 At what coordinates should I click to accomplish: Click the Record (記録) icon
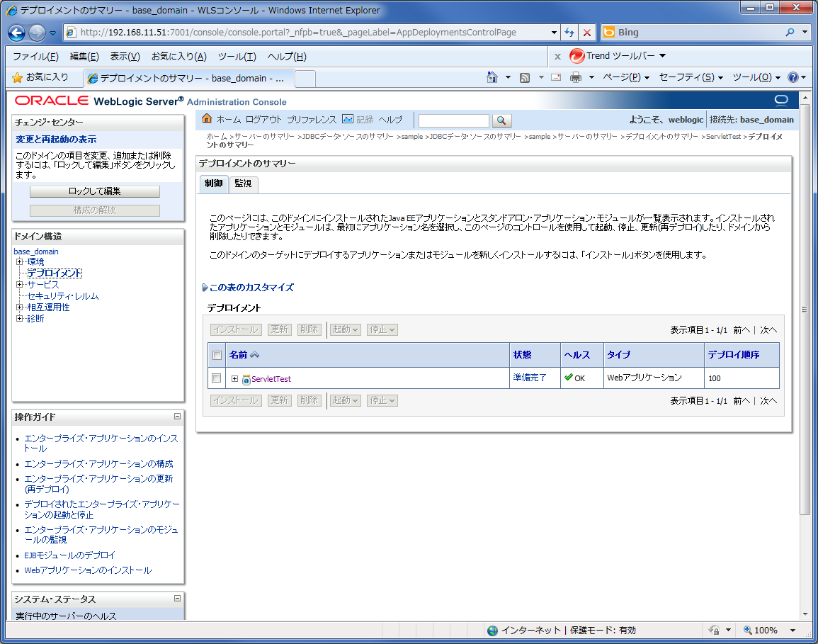(348, 119)
